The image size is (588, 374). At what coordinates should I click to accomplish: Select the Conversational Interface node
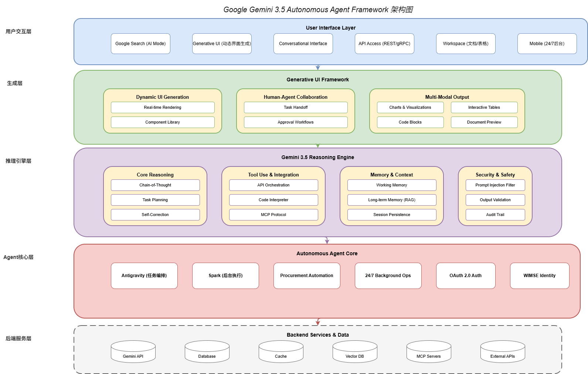click(303, 44)
